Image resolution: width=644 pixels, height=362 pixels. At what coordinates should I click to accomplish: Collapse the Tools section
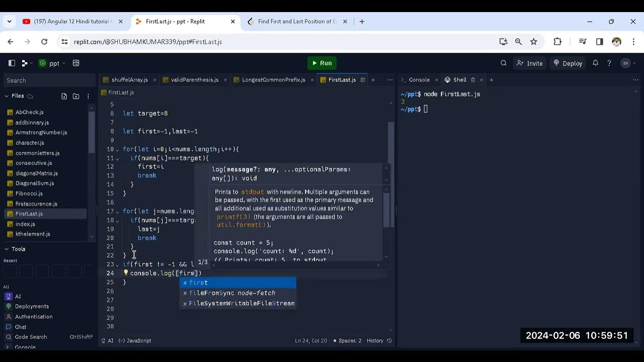(15, 249)
